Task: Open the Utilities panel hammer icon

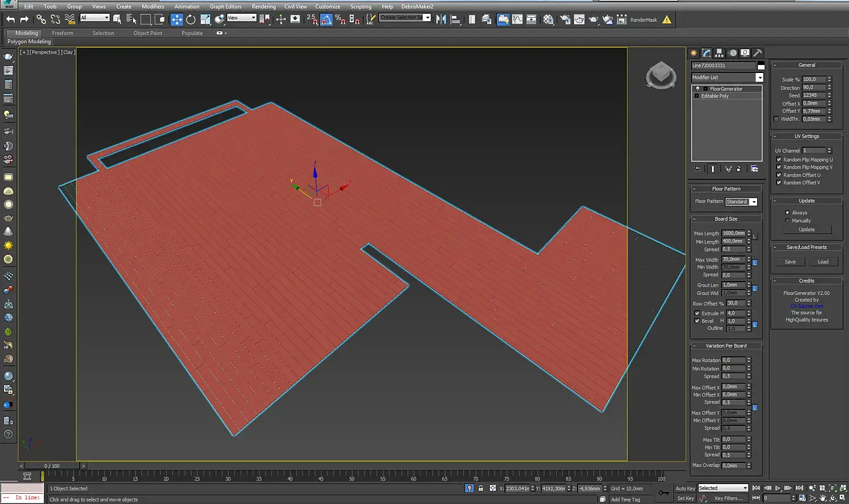Action: click(758, 53)
